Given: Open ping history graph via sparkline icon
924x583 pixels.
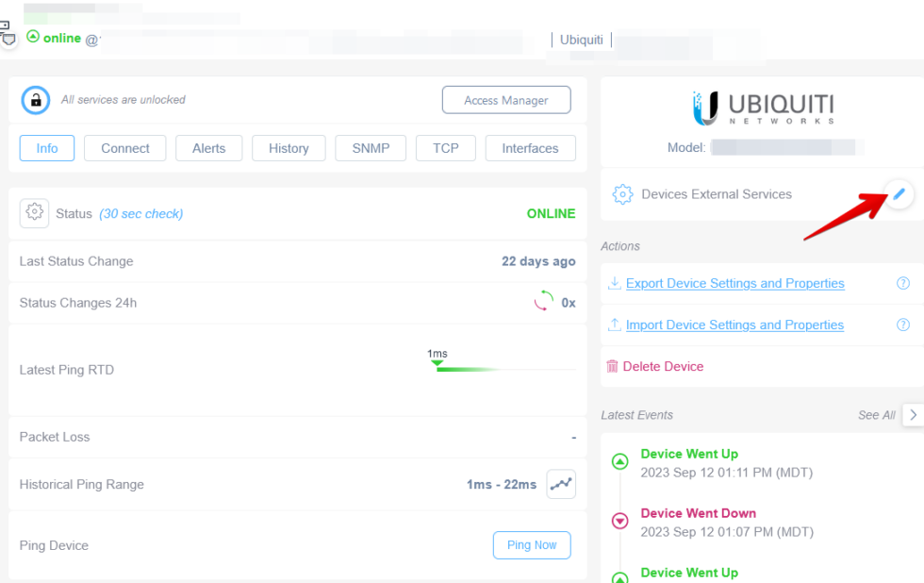Looking at the screenshot, I should click(x=561, y=483).
